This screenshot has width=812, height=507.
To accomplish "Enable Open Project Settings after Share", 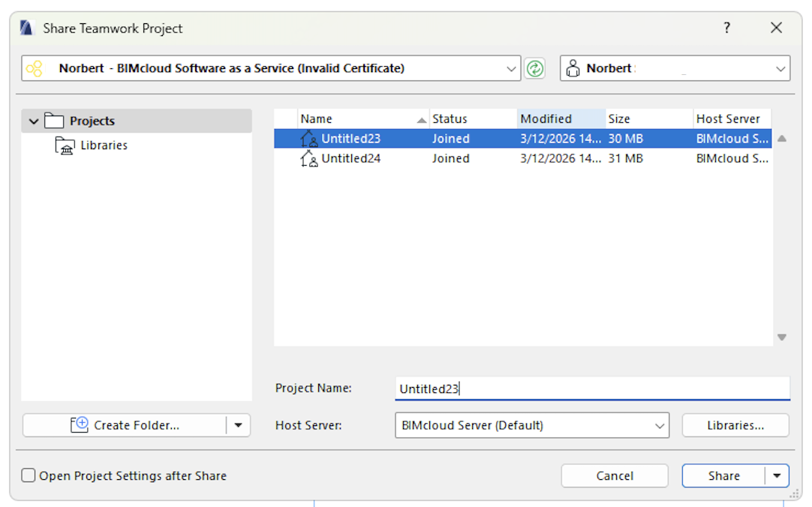I will (29, 475).
